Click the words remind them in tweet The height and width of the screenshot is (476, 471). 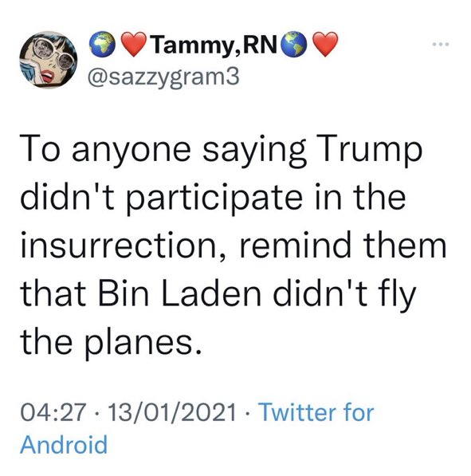[343, 245]
